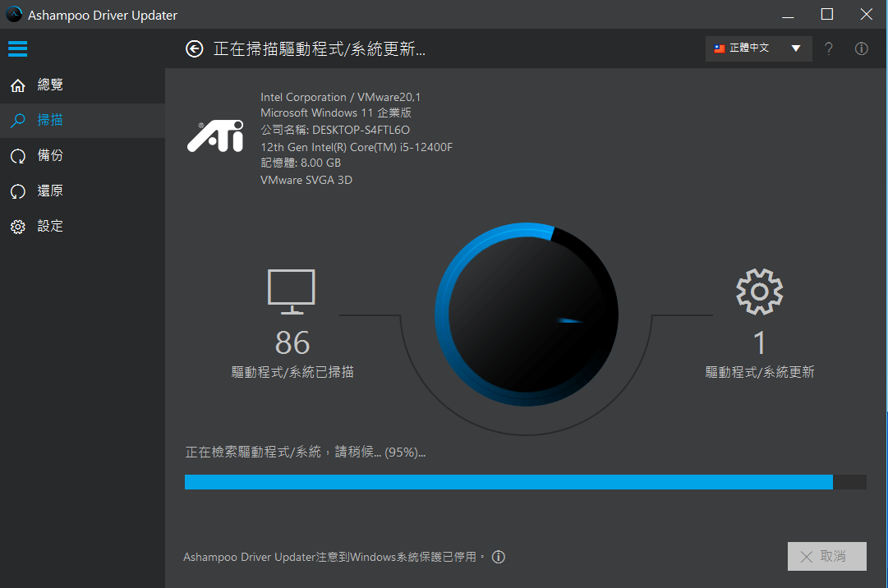Viewport: 888px width, 588px height.
Task: Go back using the circled arrow icon
Action: (x=194, y=49)
